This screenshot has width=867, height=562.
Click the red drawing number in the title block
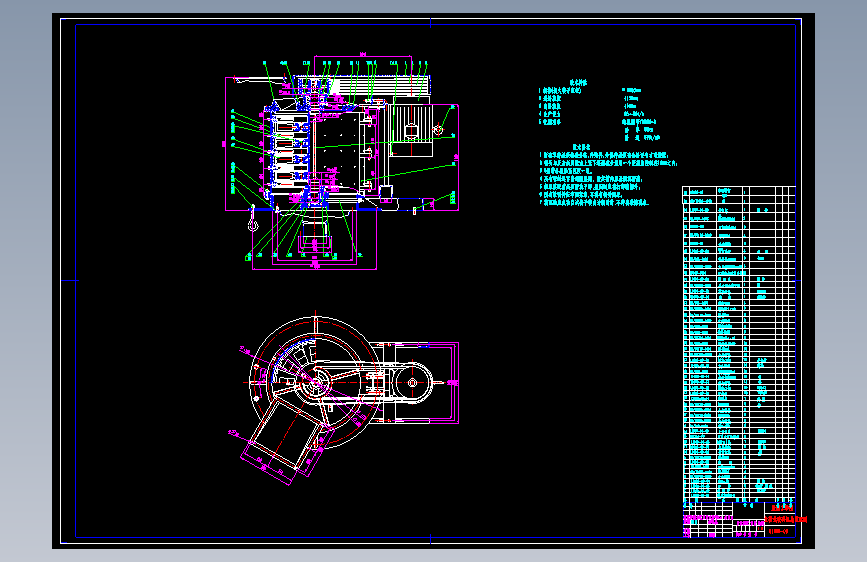779,532
